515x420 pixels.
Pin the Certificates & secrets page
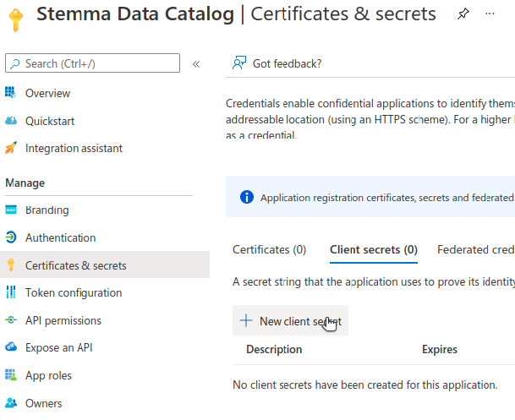pos(462,14)
